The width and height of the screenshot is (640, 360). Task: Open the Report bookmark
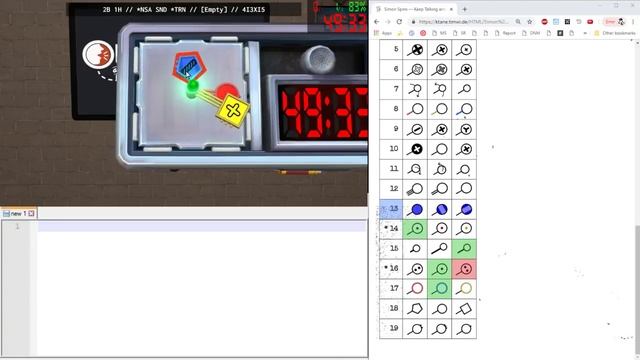506,33
